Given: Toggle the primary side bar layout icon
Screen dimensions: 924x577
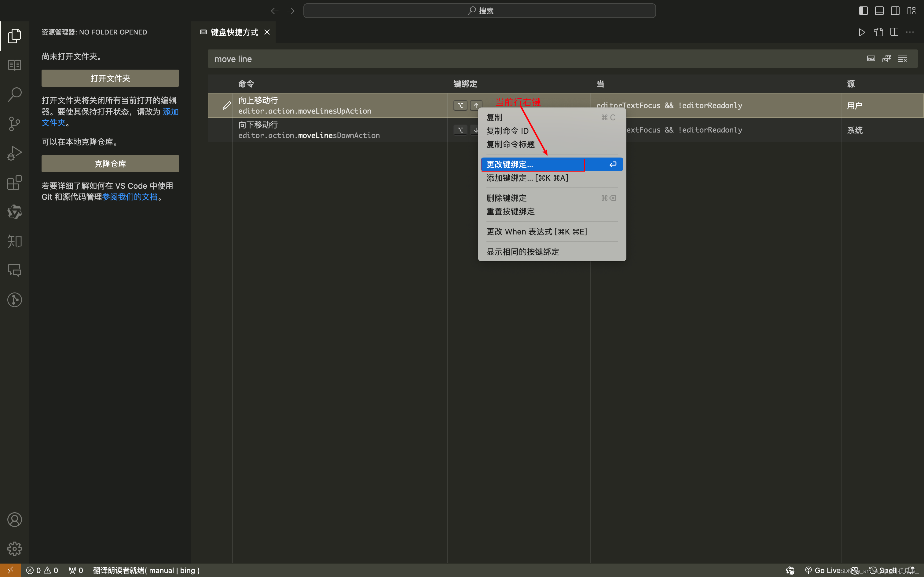Looking at the screenshot, I should click(863, 11).
